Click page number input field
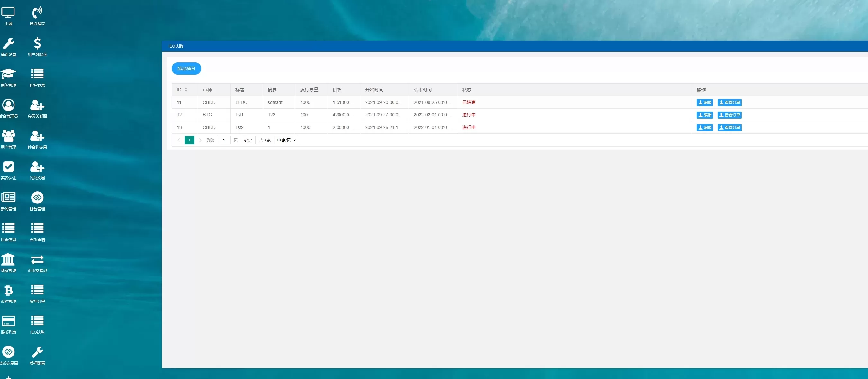The width and height of the screenshot is (868, 379). pos(224,140)
